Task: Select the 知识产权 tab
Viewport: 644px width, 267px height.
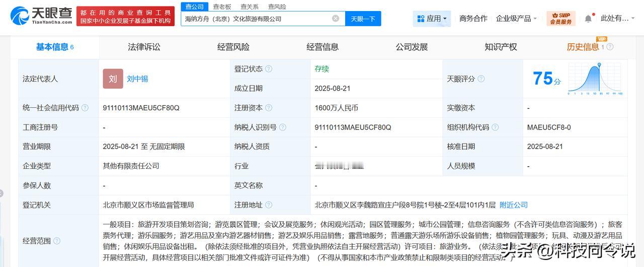Action: [501, 47]
